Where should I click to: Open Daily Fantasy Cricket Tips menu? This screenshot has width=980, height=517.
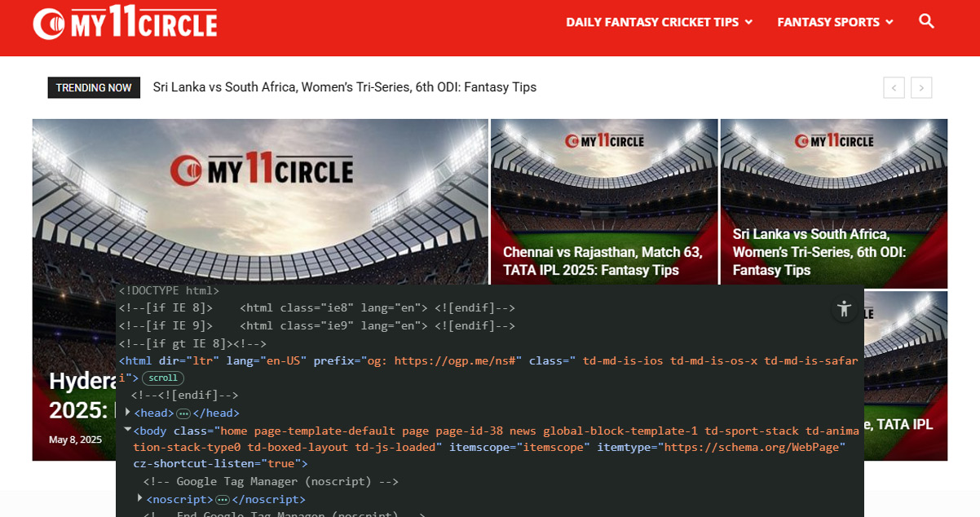pos(659,22)
